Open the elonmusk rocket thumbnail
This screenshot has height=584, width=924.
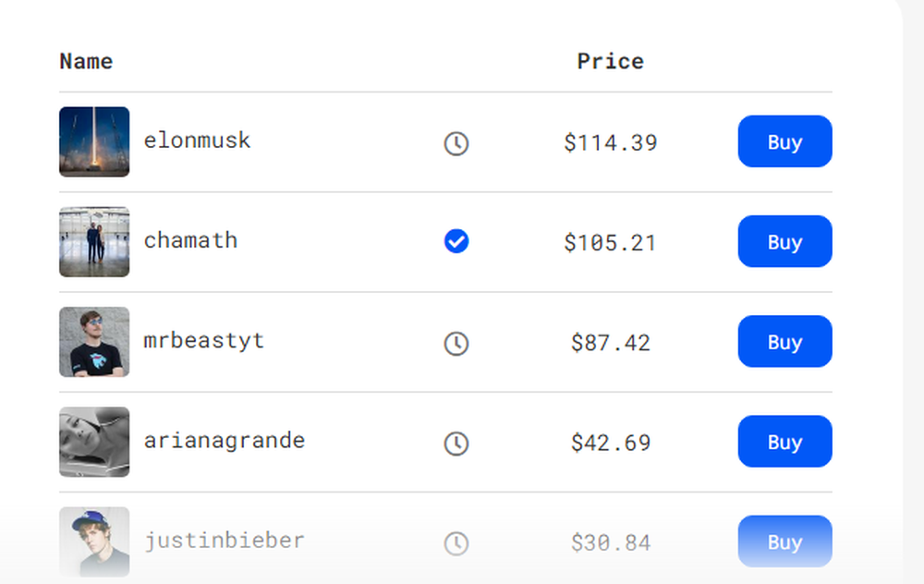point(94,141)
